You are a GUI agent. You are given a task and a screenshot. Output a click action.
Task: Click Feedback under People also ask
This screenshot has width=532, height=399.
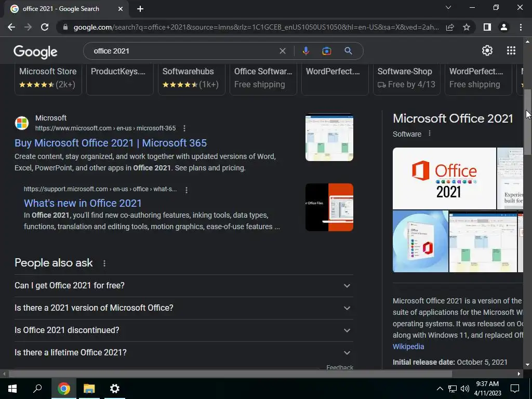point(340,367)
